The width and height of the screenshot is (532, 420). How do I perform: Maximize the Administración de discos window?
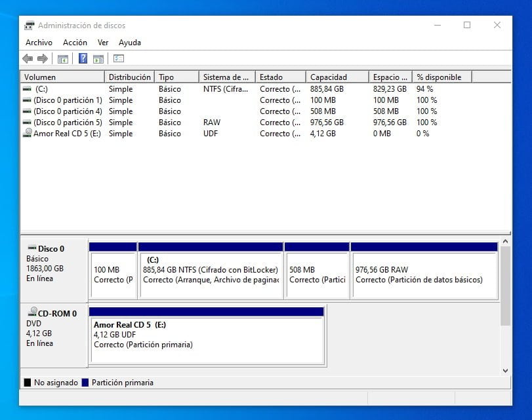click(x=467, y=25)
